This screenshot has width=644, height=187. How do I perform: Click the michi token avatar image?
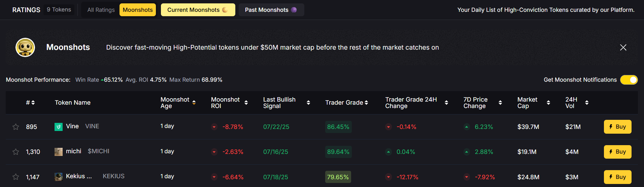pyautogui.click(x=59, y=152)
